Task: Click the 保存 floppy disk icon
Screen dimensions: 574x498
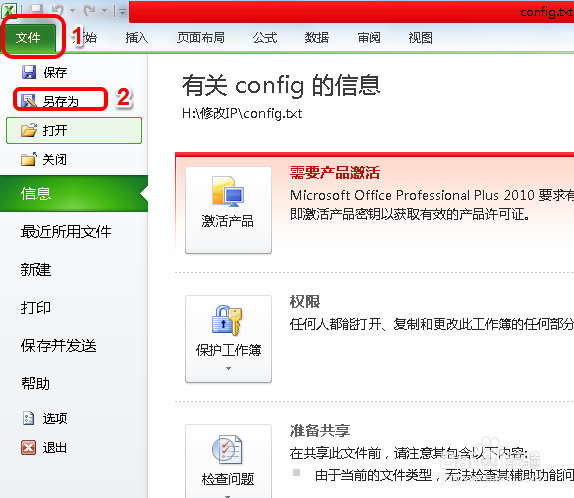Action: click(x=29, y=72)
